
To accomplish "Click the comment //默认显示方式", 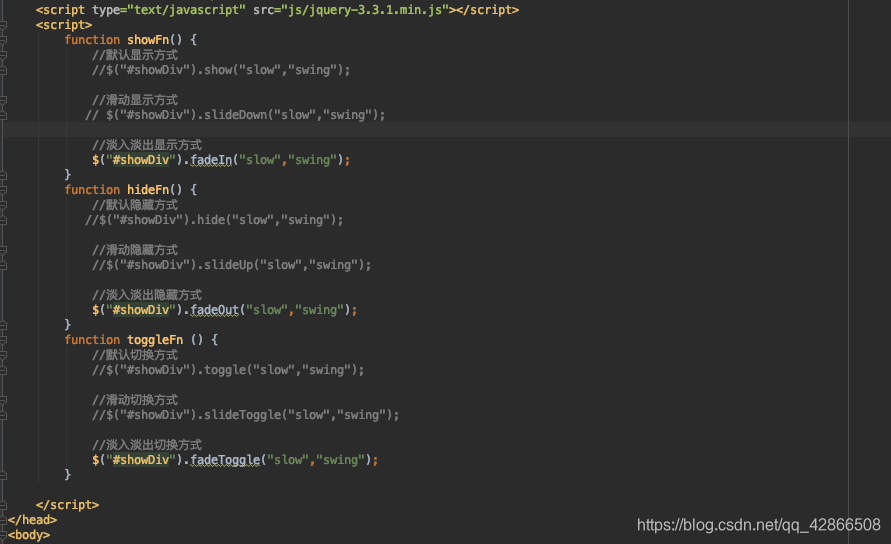I will 135,55.
